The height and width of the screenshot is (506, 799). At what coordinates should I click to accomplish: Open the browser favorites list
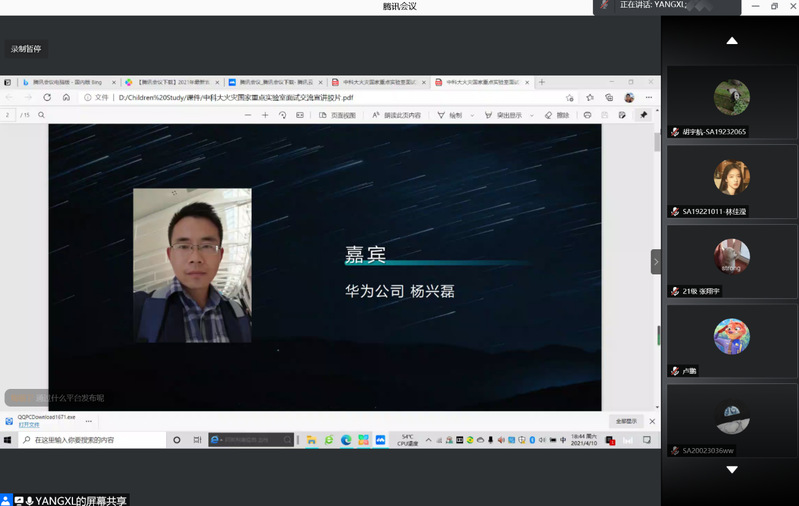click(x=590, y=97)
